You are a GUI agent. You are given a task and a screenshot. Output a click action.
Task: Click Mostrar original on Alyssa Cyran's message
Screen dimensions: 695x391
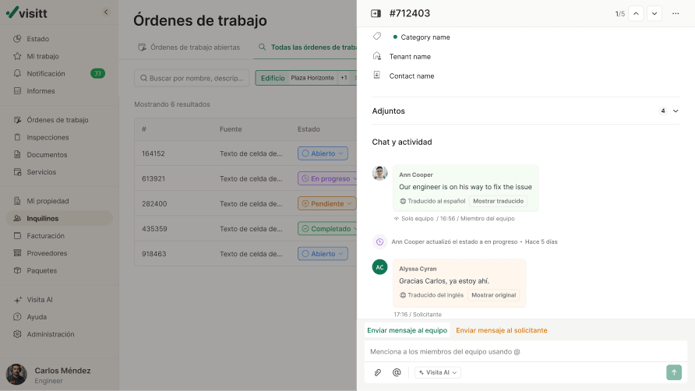pyautogui.click(x=493, y=295)
